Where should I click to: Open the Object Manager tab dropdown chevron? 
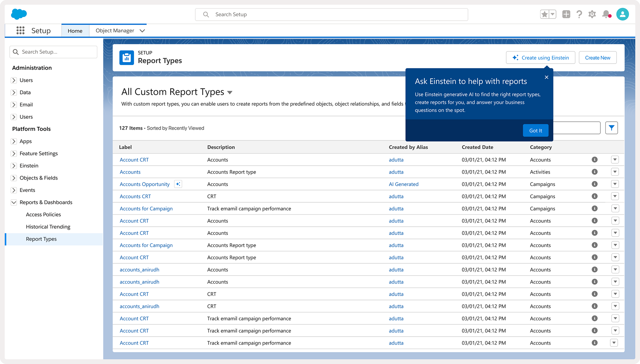coord(142,31)
